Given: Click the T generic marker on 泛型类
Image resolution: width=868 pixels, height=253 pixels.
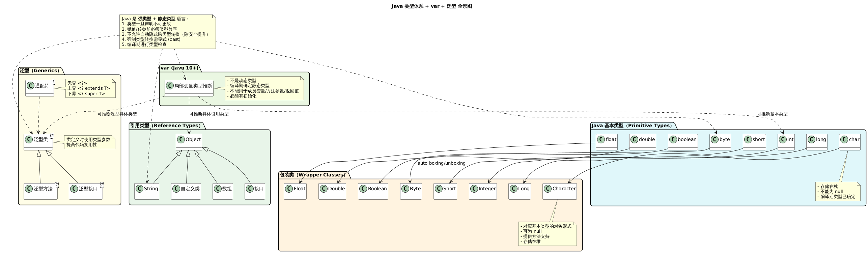Looking at the screenshot, I should pos(52,135).
